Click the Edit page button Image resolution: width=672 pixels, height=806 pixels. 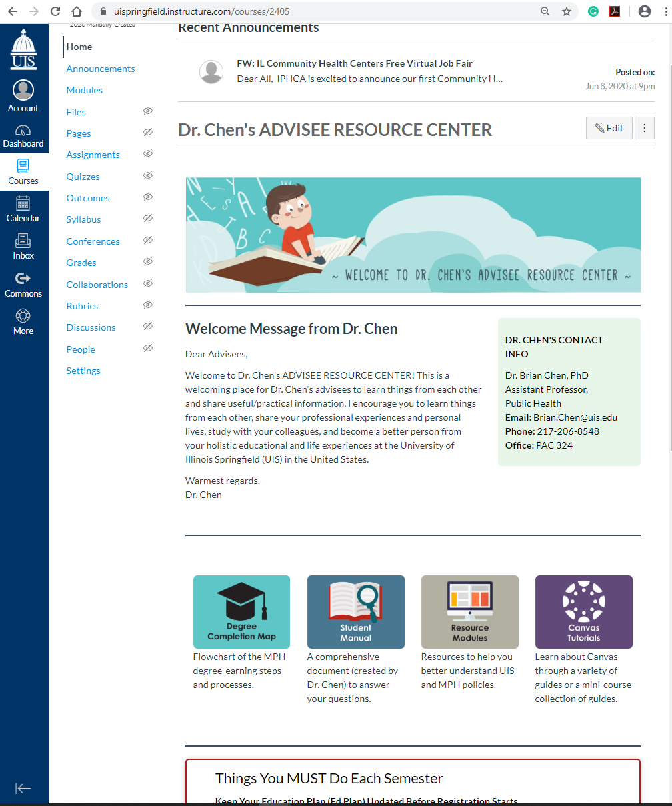[x=609, y=128]
